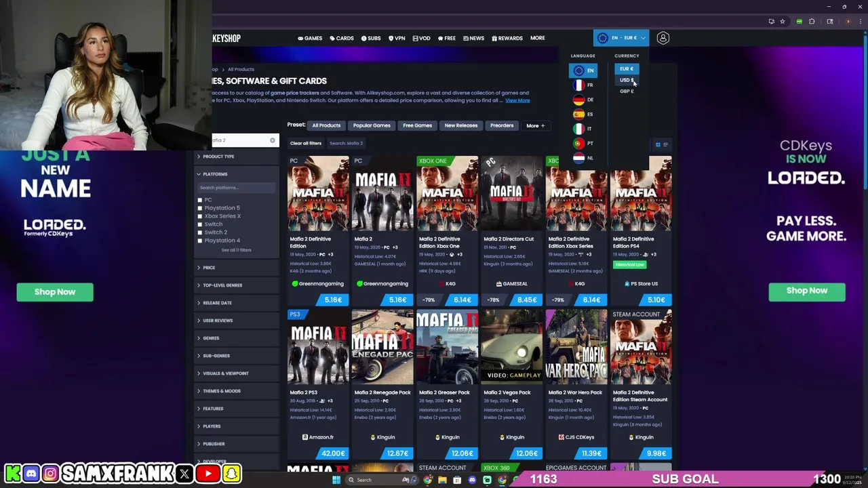The width and height of the screenshot is (868, 488).
Task: Select the EN language option
Action: coord(583,70)
